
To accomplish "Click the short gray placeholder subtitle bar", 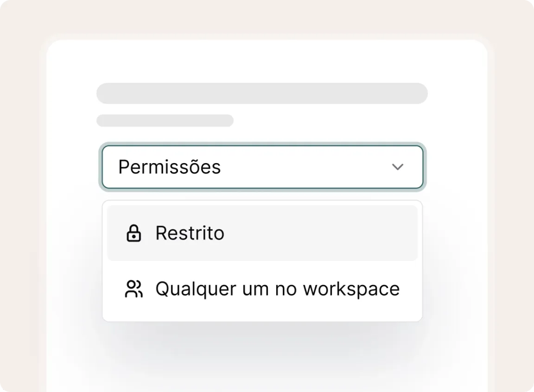I will (x=165, y=120).
